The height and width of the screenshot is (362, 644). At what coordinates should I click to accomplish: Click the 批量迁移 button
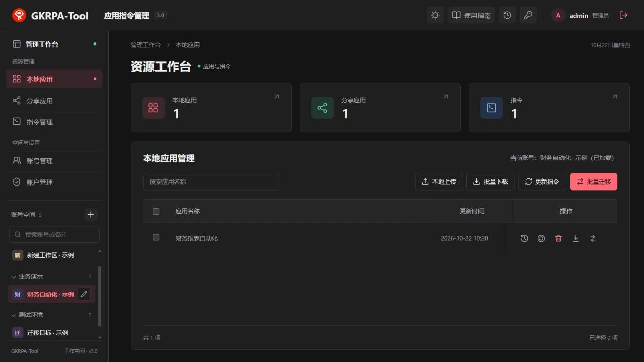point(594,182)
